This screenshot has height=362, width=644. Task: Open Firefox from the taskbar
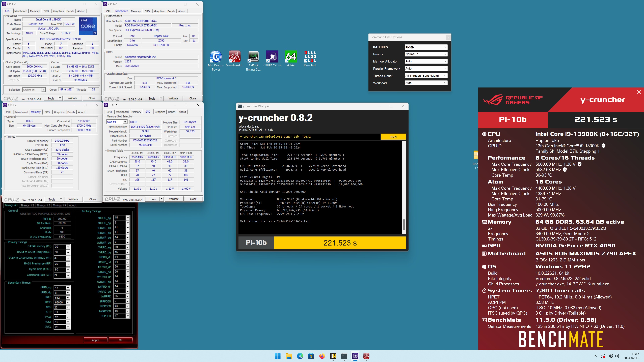point(322,356)
